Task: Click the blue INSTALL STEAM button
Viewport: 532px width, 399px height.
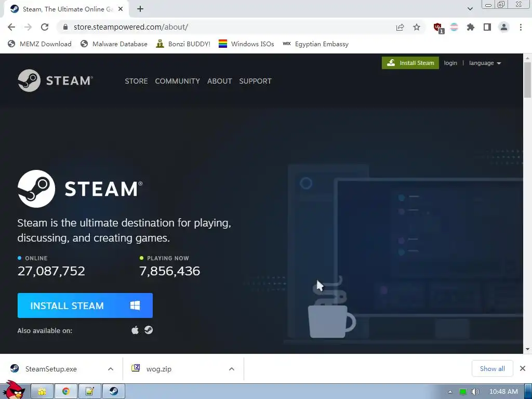Action: click(x=85, y=305)
